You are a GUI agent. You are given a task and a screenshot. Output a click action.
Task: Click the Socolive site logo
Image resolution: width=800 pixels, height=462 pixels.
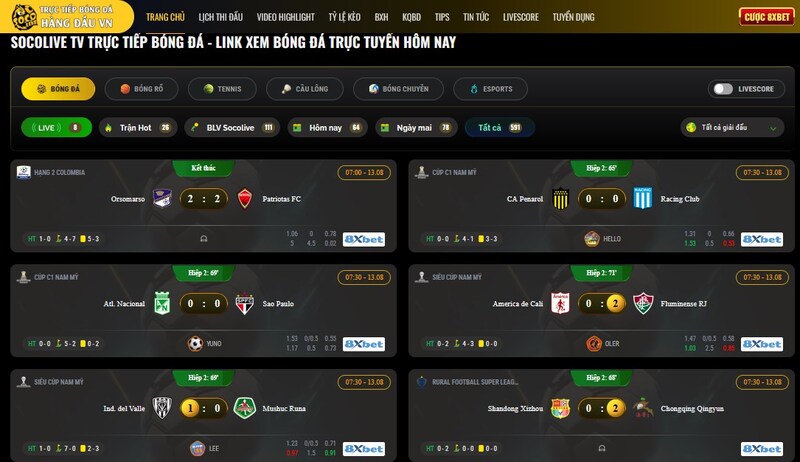pyautogui.click(x=65, y=16)
